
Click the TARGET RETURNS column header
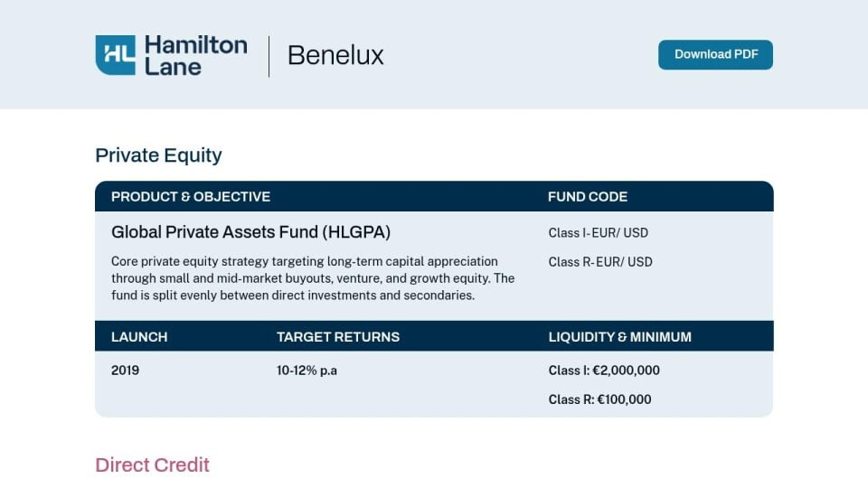[337, 337]
